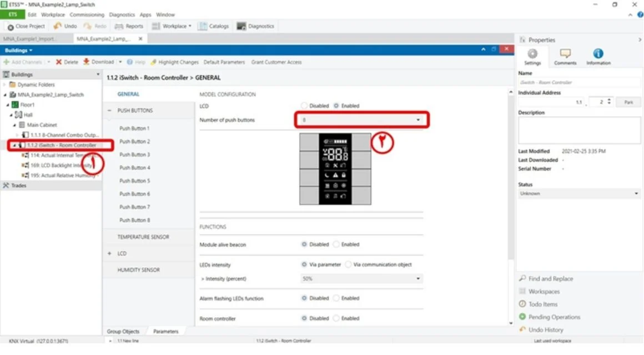Screen dimensions: 644x355
Task: Expand the LCD parameter section
Action: click(109, 253)
